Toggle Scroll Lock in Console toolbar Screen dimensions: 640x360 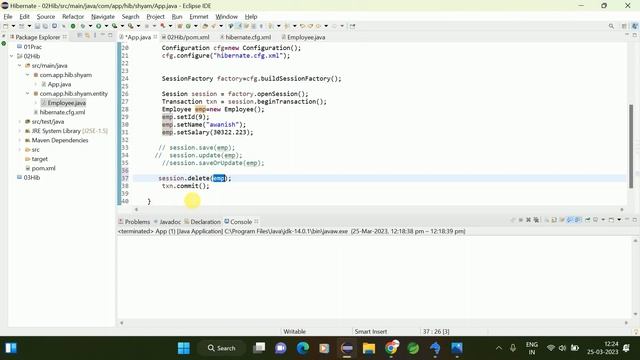pos(554,220)
